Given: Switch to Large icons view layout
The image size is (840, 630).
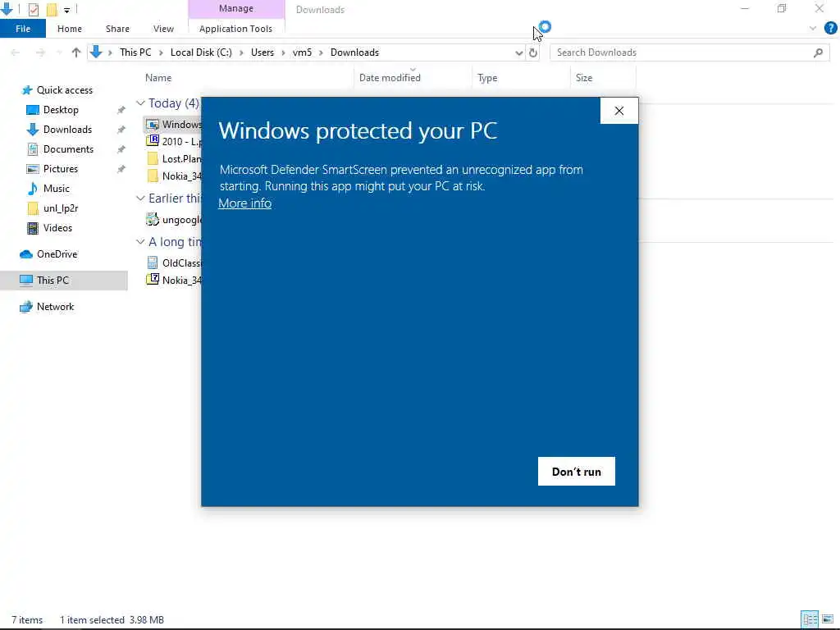Looking at the screenshot, I should pyautogui.click(x=828, y=619).
